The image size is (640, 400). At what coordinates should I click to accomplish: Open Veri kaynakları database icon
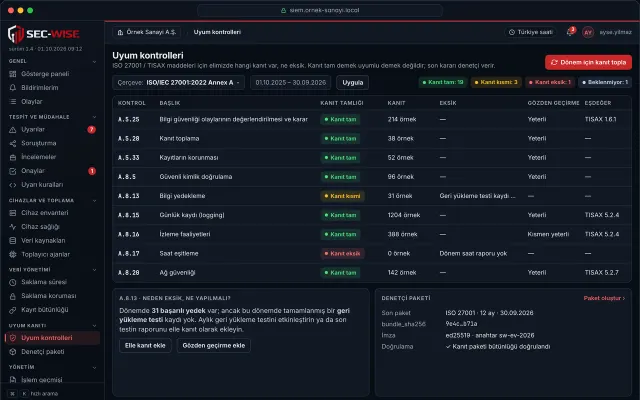pos(13,241)
